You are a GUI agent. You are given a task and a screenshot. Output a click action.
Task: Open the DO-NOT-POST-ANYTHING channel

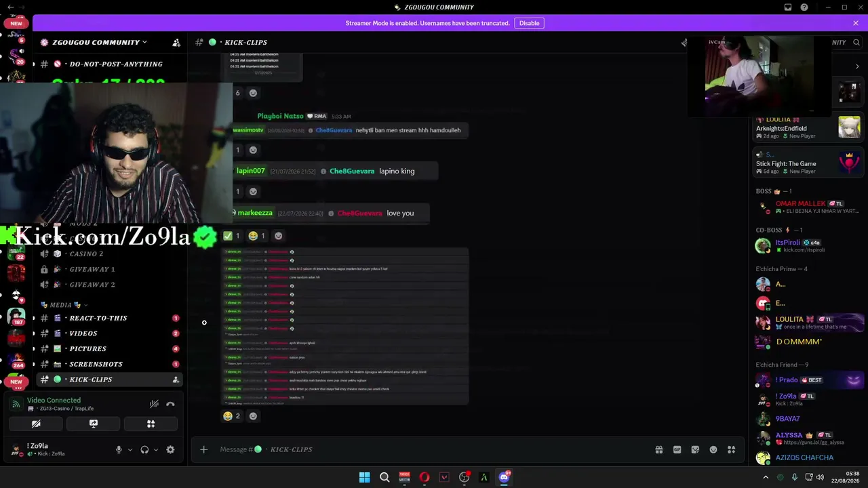pyautogui.click(x=108, y=64)
